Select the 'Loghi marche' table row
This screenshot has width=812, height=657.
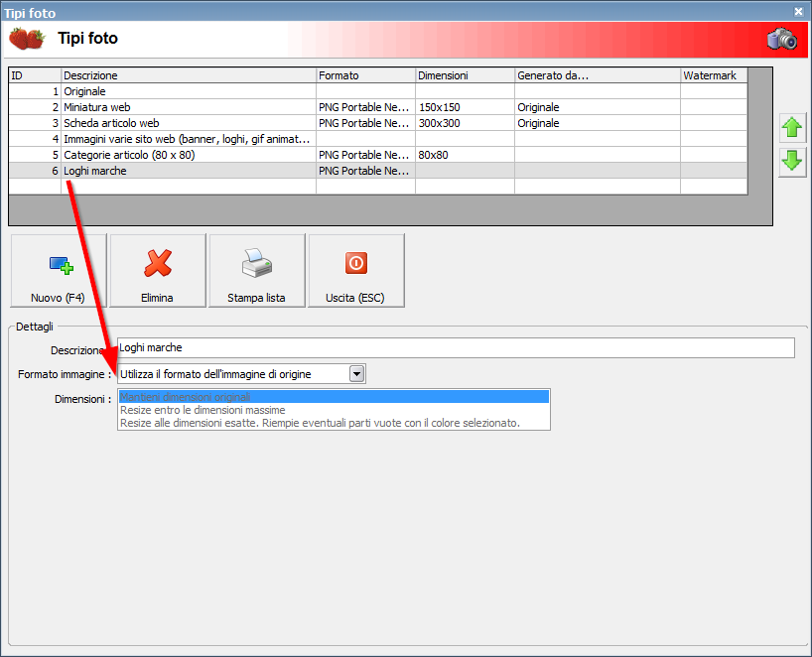(378, 171)
